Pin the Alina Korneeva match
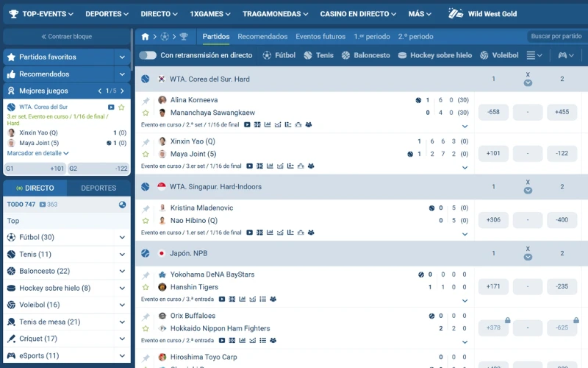588x368 pixels. point(146,101)
